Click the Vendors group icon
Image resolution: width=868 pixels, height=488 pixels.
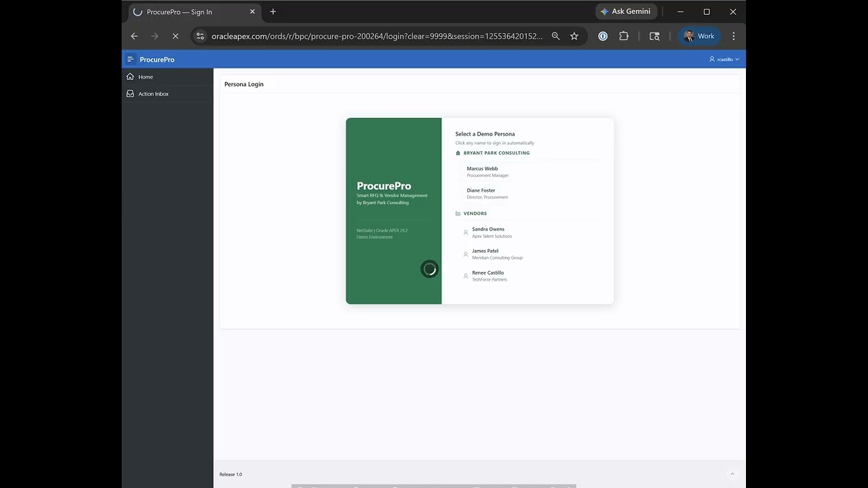[x=458, y=213]
